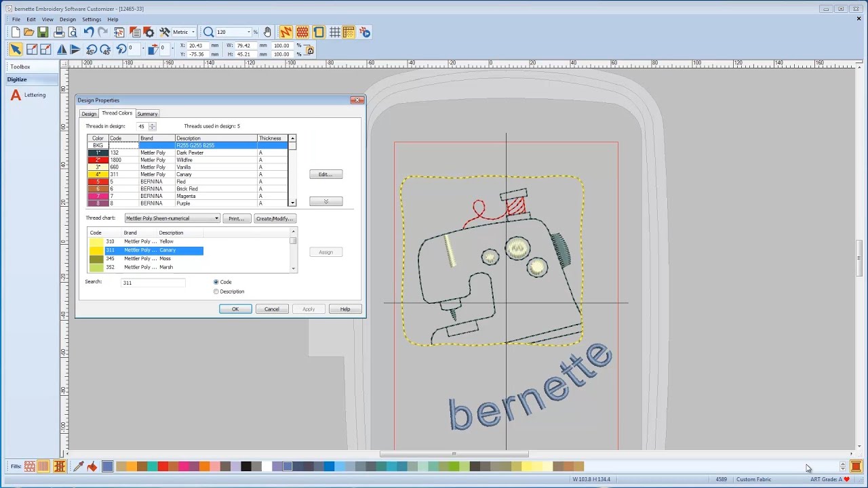Image resolution: width=868 pixels, height=488 pixels.
Task: Select the Zoom magnifier tool
Action: [x=209, y=32]
